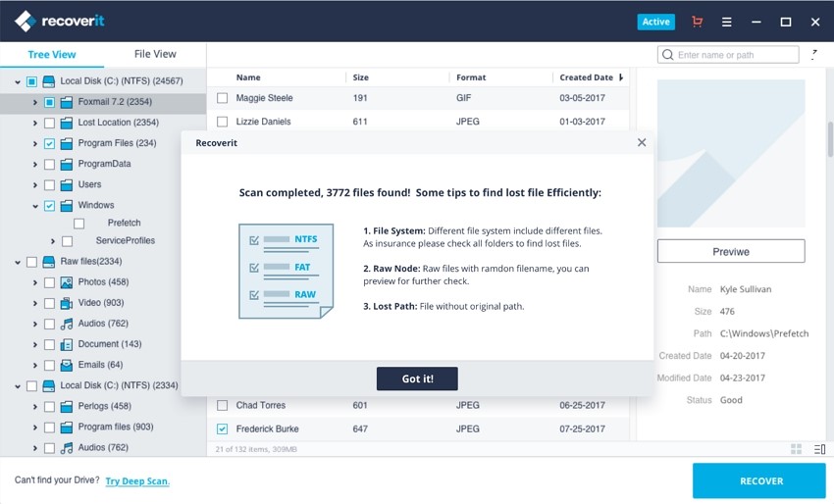Screen dimensions: 834x504
Task: Click the Audios (762) music icon under Raw files
Action: [x=67, y=324]
